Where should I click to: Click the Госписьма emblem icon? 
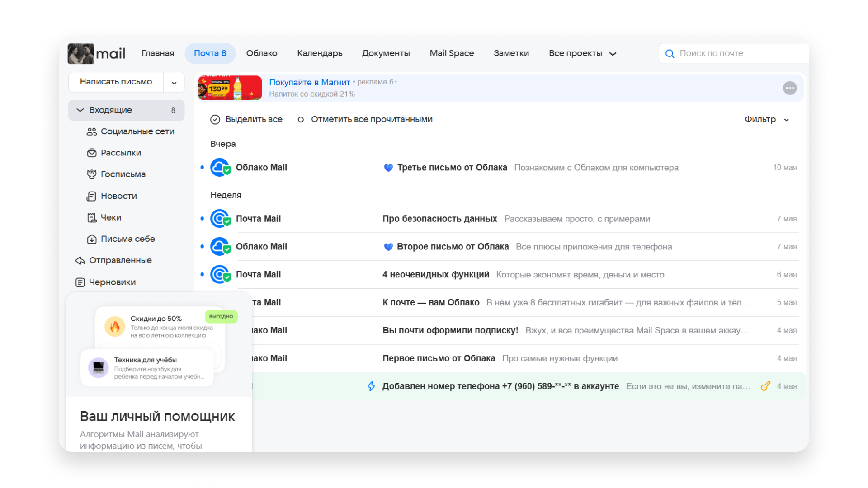point(92,174)
